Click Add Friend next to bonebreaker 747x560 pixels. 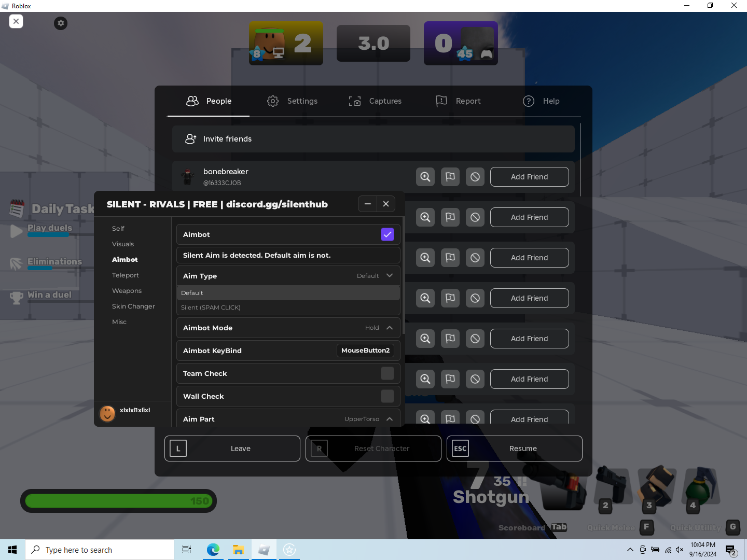click(x=530, y=177)
